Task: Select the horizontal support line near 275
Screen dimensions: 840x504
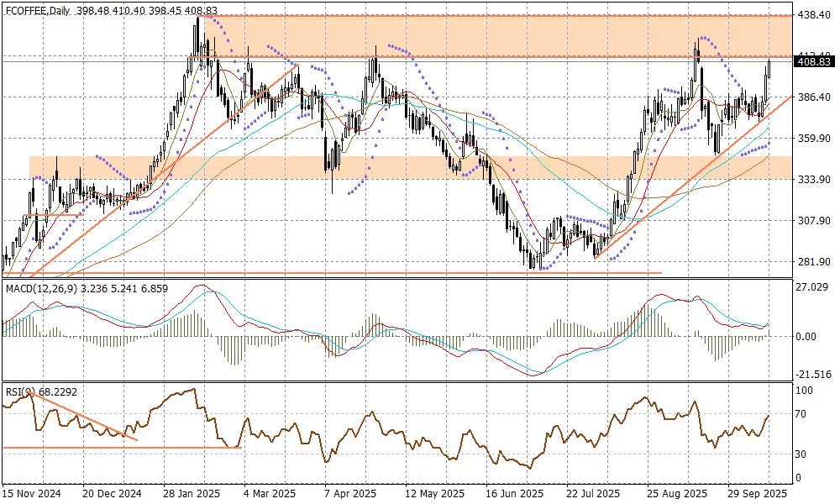Action: coord(336,273)
